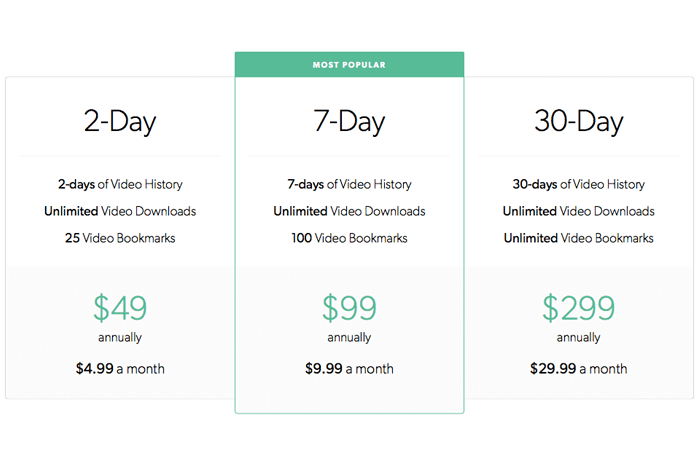700x467 pixels.
Task: Click Unlimited Video Downloads in 2-Day plan
Action: point(120,211)
